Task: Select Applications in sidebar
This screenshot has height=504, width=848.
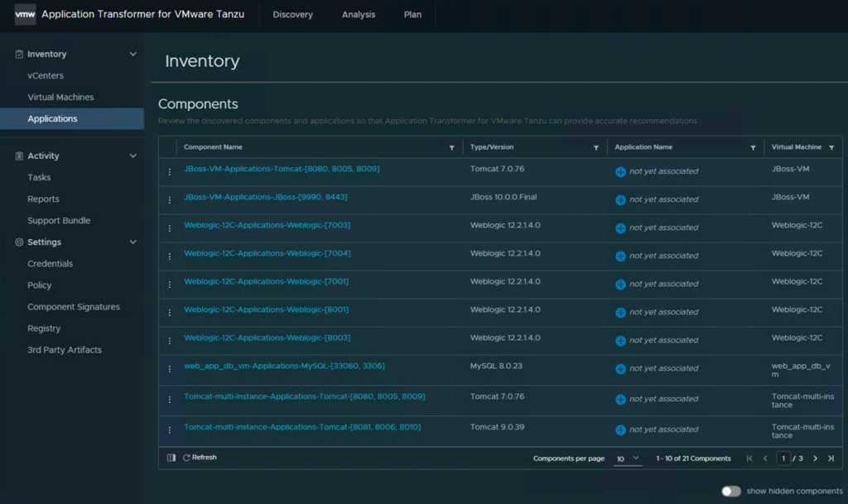Action: click(72, 119)
